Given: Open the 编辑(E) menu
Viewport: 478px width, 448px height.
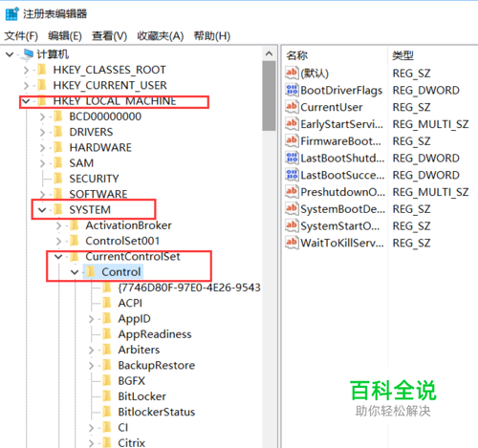Looking at the screenshot, I should click(65, 36).
